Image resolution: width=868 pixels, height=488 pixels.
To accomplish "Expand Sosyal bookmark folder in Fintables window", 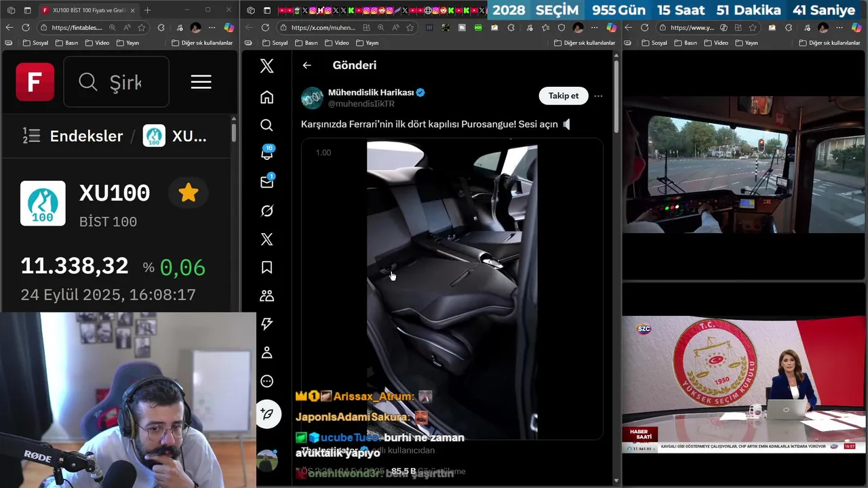I will [x=35, y=43].
